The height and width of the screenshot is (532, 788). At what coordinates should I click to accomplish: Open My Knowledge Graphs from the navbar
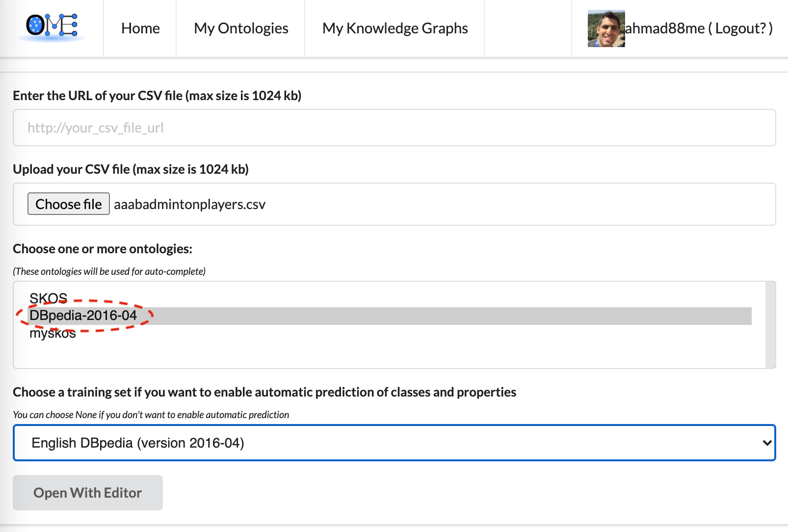(395, 28)
